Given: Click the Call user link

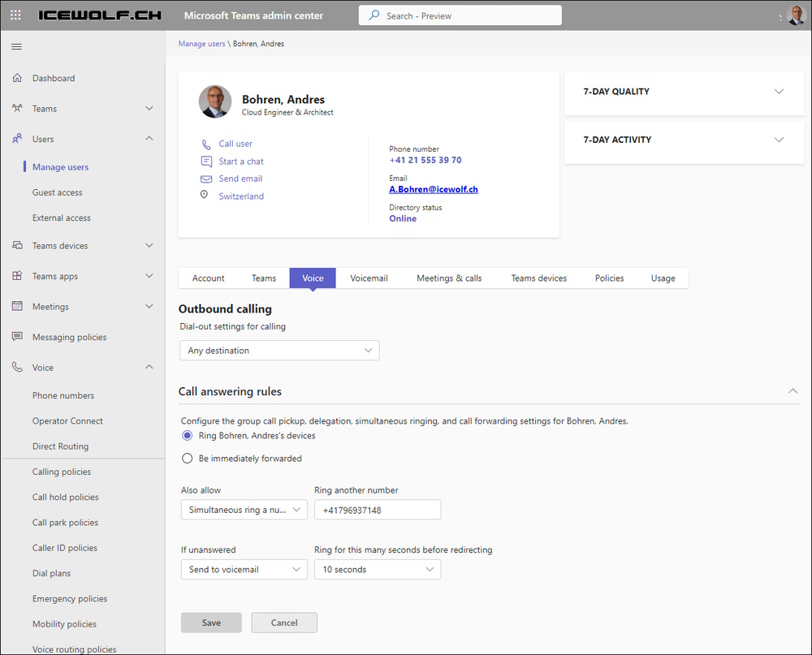Looking at the screenshot, I should (x=235, y=144).
